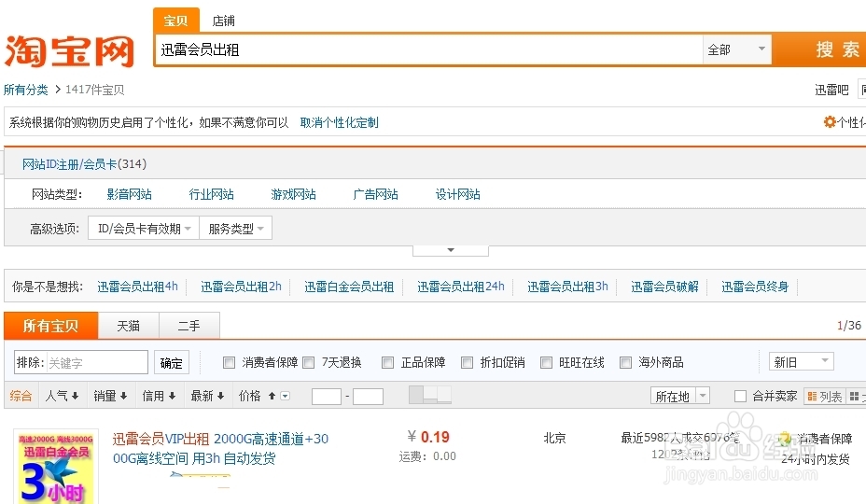Open the personalization gear settings icon
The height and width of the screenshot is (504, 866).
[829, 122]
